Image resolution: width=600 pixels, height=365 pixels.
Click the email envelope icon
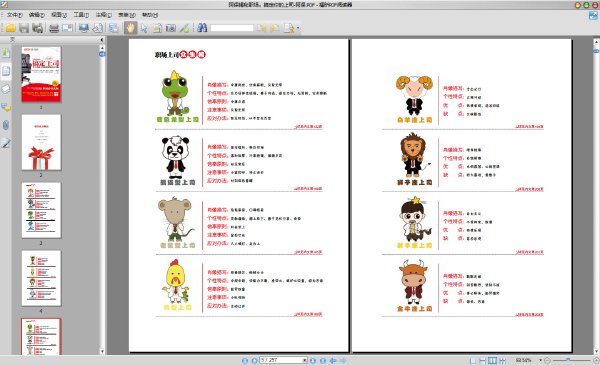click(67, 28)
